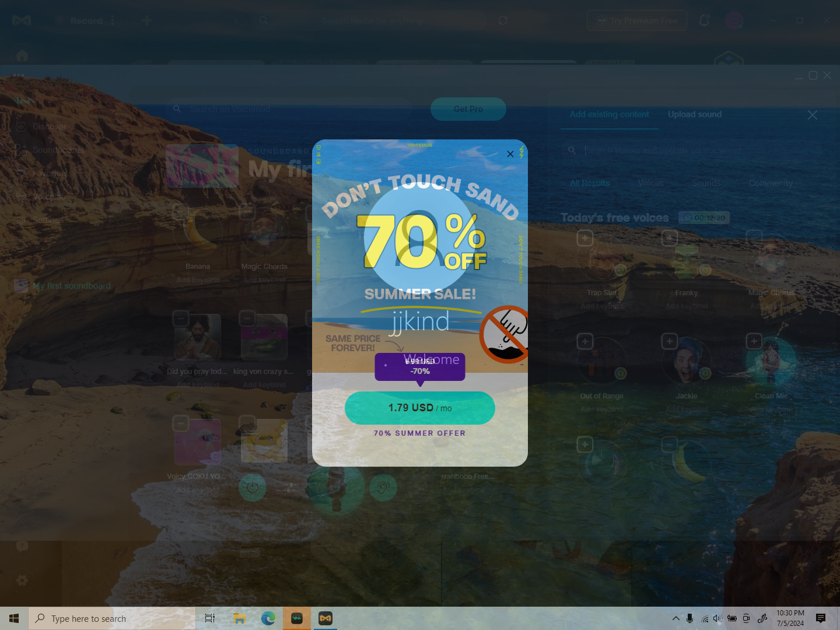This screenshot has width=840, height=630.
Task: Click Add keybind under Trap Star
Action: pos(602,306)
